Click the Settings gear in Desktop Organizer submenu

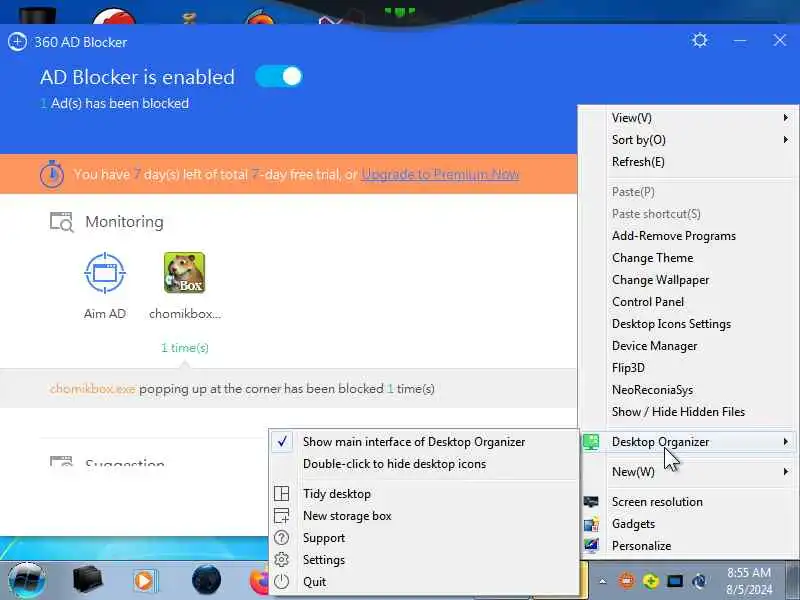(x=282, y=560)
